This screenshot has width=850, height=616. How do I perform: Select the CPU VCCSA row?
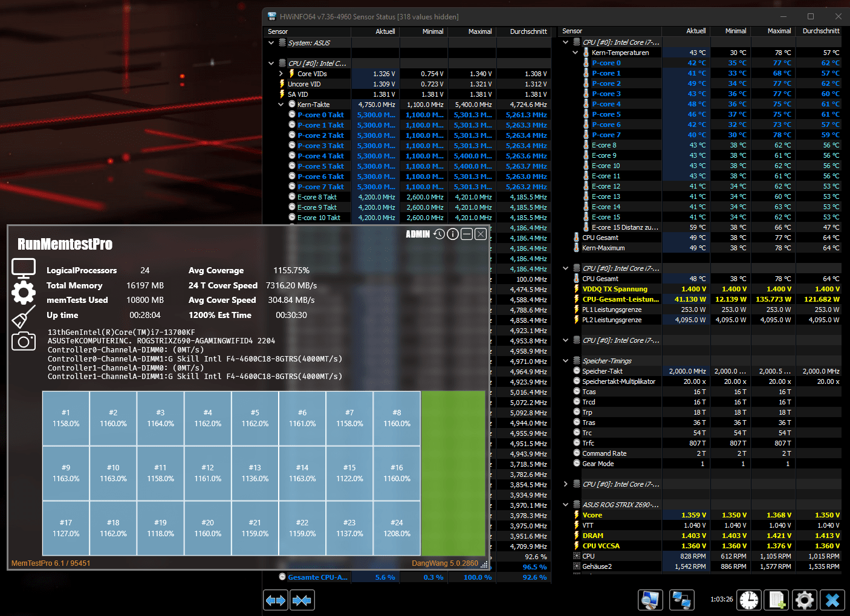click(700, 546)
